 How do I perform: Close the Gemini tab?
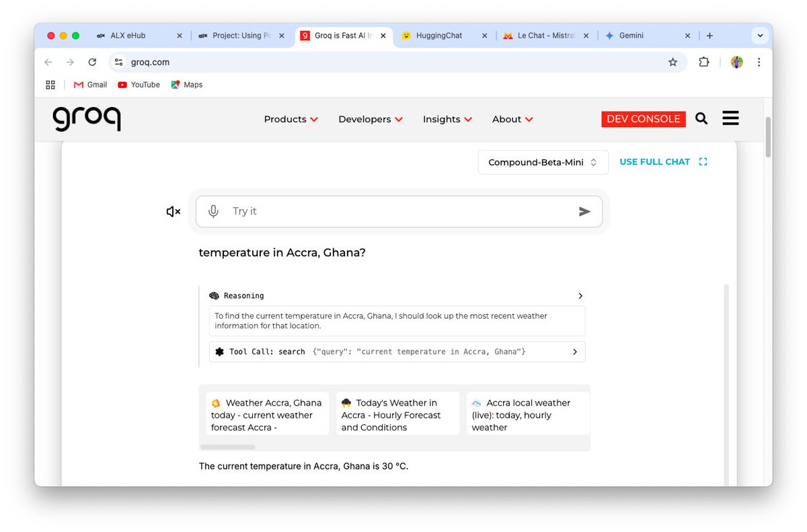[x=687, y=36]
